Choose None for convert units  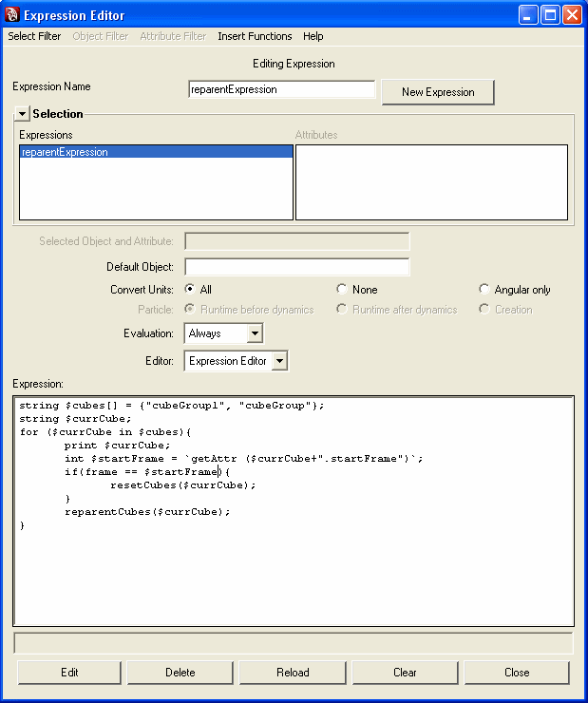click(x=342, y=289)
